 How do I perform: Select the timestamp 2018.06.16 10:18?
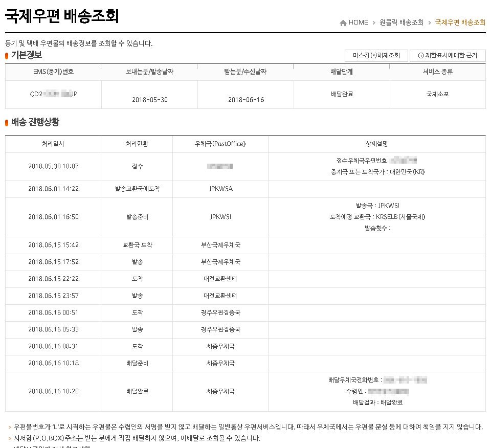pos(53,363)
